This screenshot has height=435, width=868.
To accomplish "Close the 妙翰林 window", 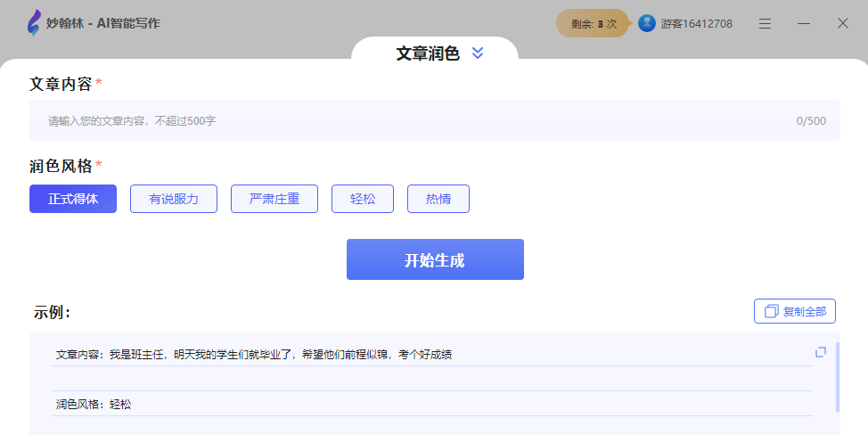I will click(842, 23).
